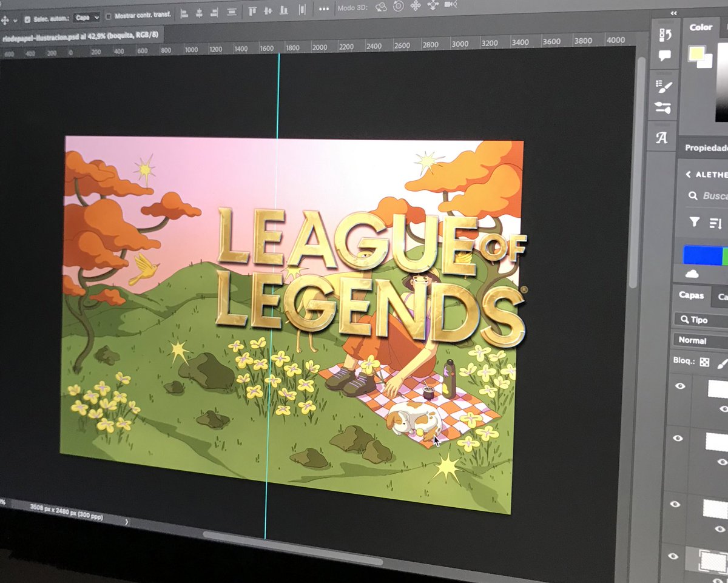Click the library sort order icon
Viewport: 728px width, 583px height.
click(x=716, y=223)
